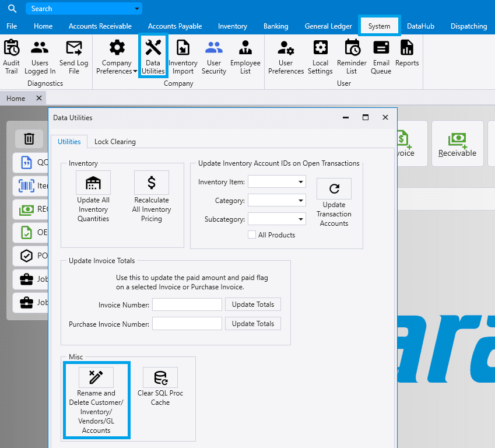Screen dimensions: 495x448
Task: Open the Audit Trail tool
Action: click(11, 57)
